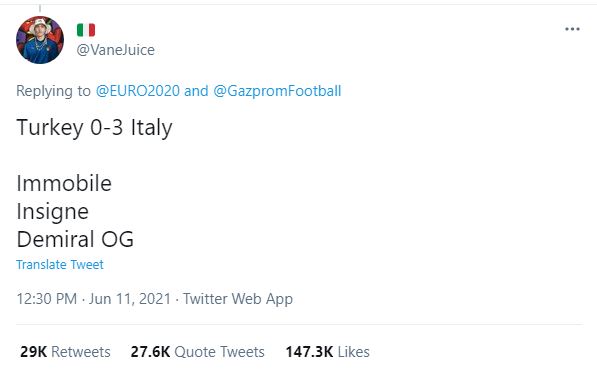The height and width of the screenshot is (377, 597).
Task: Click the 'Replying to' label text
Action: 53,91
